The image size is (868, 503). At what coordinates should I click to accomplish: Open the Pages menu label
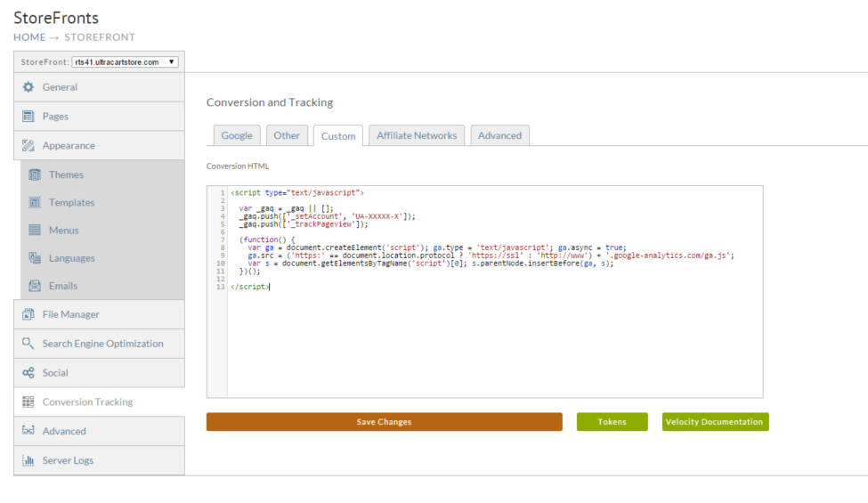point(55,117)
